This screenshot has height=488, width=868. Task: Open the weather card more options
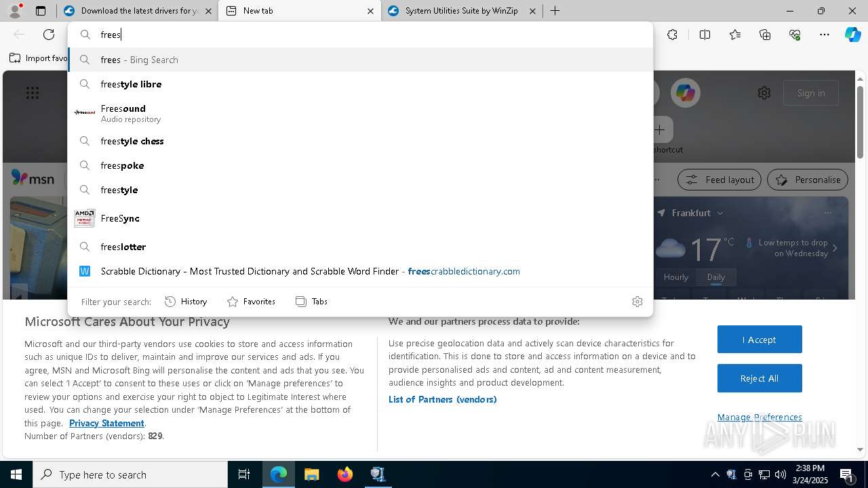[x=827, y=213]
